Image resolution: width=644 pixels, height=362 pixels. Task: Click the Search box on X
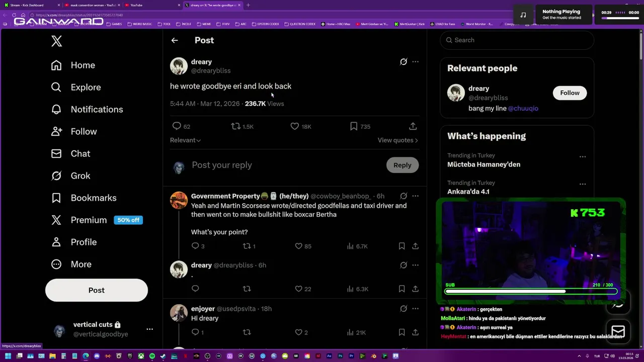click(517, 40)
